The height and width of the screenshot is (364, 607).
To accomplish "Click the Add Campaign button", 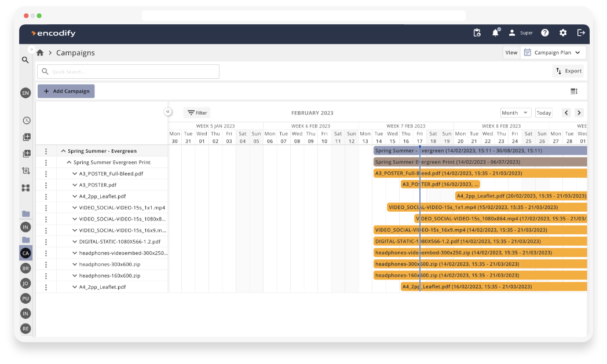I will (65, 91).
